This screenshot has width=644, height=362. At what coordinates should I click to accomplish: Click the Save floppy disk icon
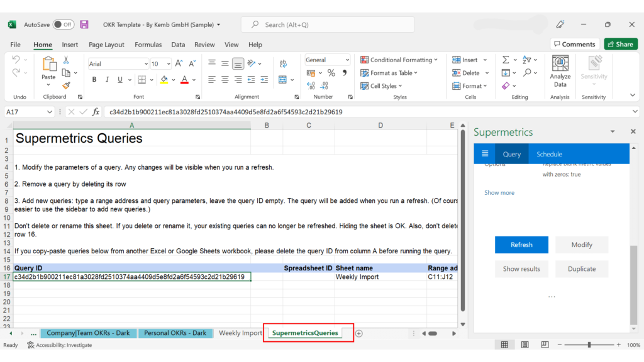tap(84, 25)
